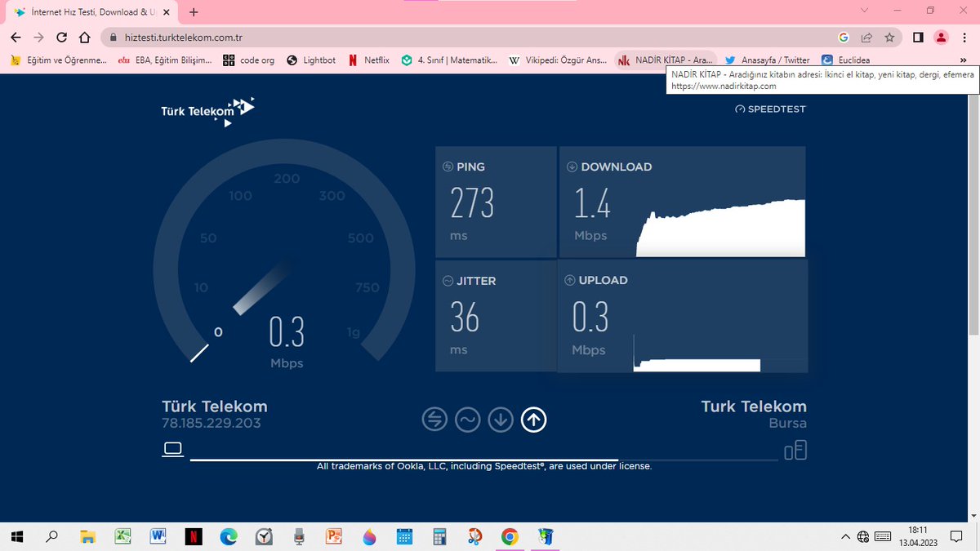The image size is (980, 551).
Task: Select the ping transfer icon above result graphs
Action: point(434,419)
